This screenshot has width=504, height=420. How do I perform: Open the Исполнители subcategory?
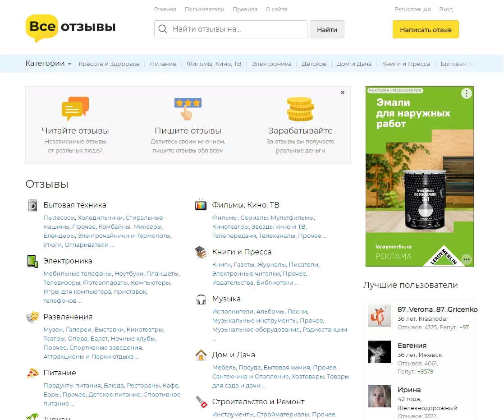point(233,312)
